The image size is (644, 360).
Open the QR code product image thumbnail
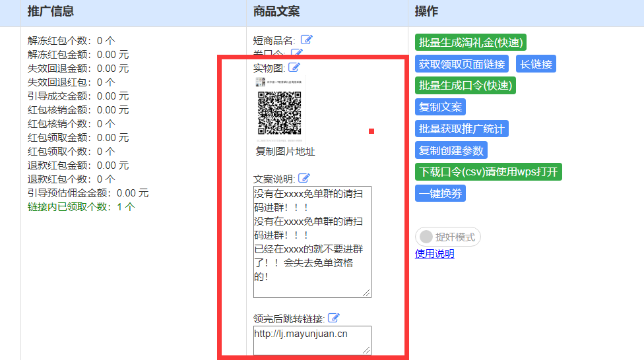pyautogui.click(x=280, y=110)
